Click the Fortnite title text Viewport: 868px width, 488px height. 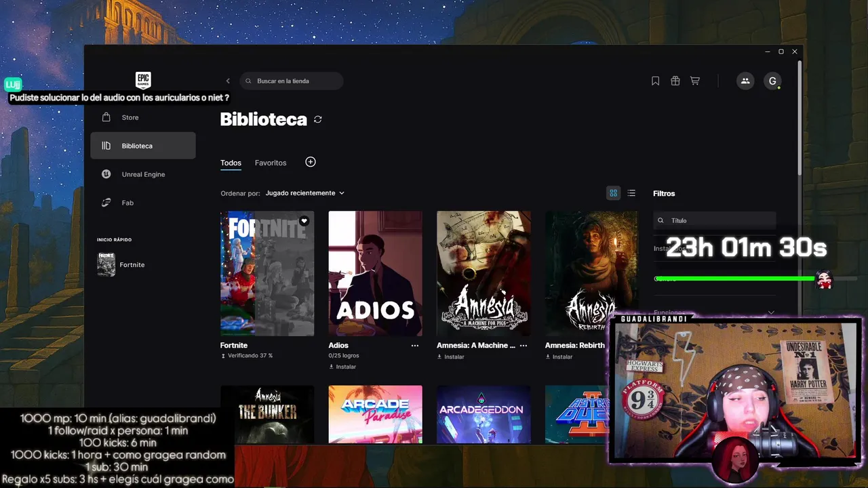pyautogui.click(x=234, y=346)
